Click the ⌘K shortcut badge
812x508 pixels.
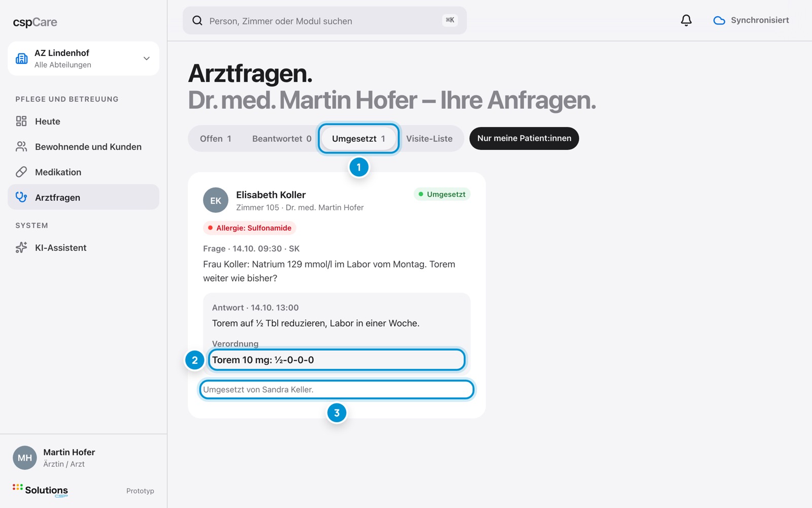(x=450, y=20)
